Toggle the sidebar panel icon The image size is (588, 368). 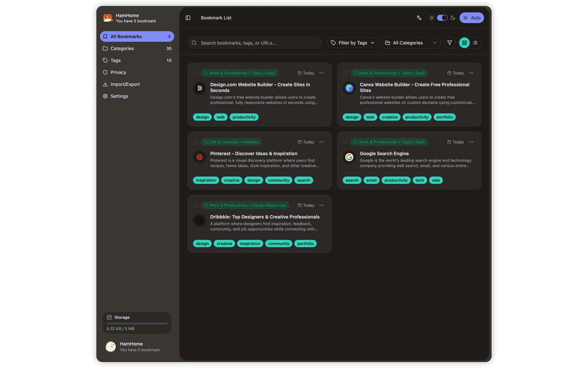188,18
